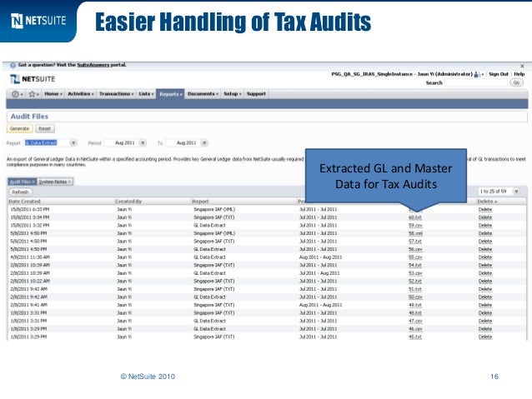Select the 'Aug 2011 - Aug 2011' period on 55.csv row
The image size is (532, 399).
[x=321, y=257]
